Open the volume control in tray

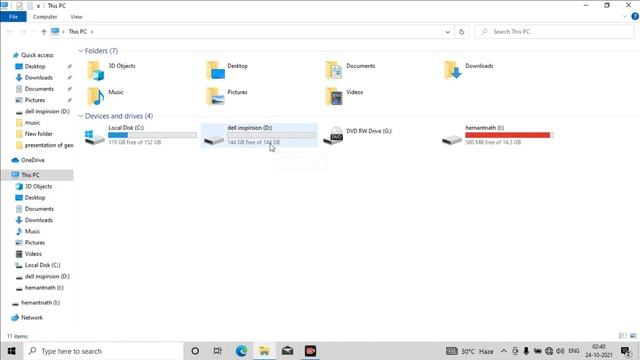pyautogui.click(x=560, y=351)
